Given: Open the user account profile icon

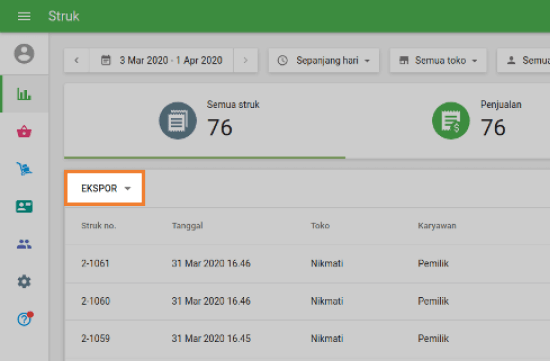Looking at the screenshot, I should tap(24, 54).
